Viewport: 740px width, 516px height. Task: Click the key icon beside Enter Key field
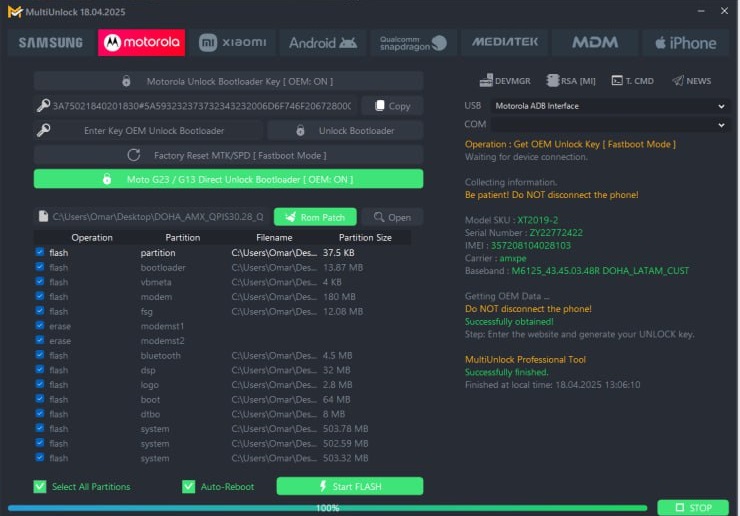click(43, 130)
